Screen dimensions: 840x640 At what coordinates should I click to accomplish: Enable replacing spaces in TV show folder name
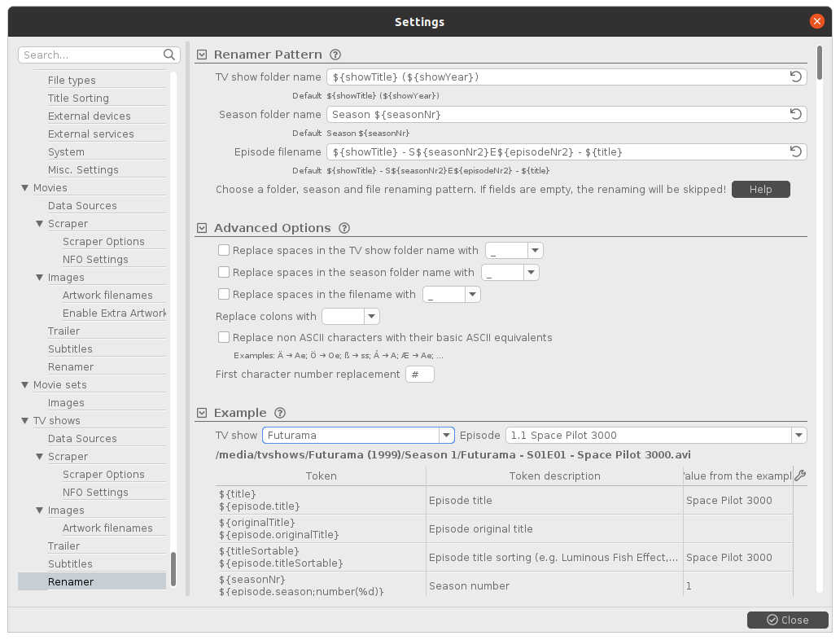(x=224, y=251)
